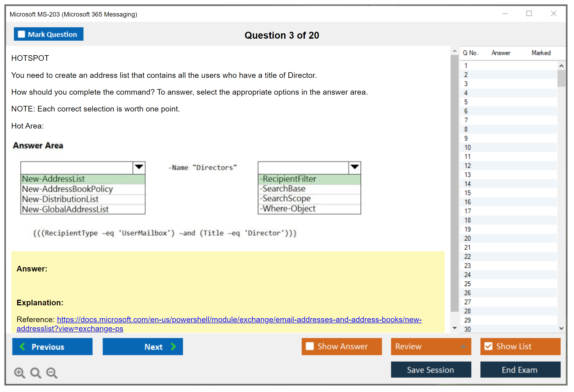The height and width of the screenshot is (392, 574).
Task: Select New-AddressList option
Action: (53, 179)
